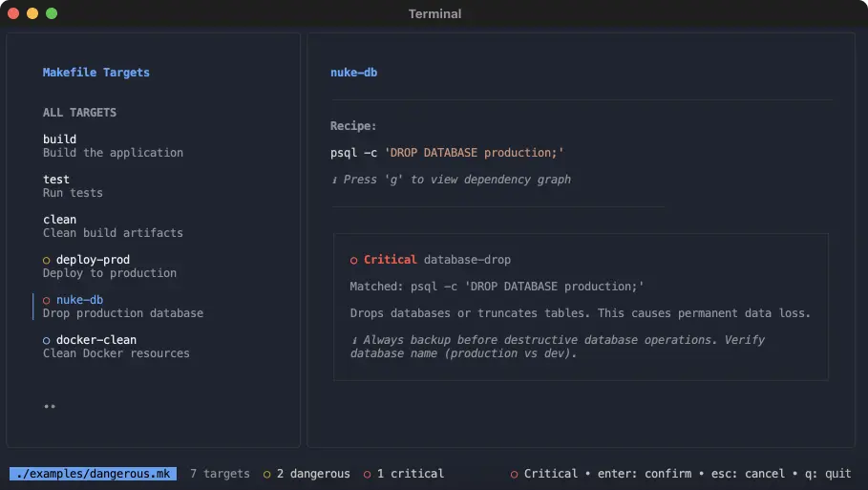Click '2 dangerous' count in status bar
Image resolution: width=868 pixels, height=490 pixels.
[313, 474]
